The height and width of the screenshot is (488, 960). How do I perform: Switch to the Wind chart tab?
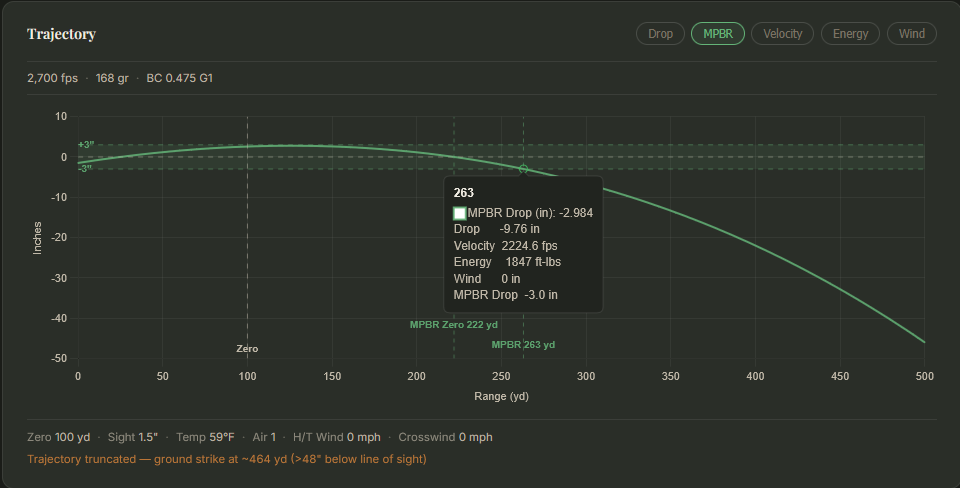(912, 34)
